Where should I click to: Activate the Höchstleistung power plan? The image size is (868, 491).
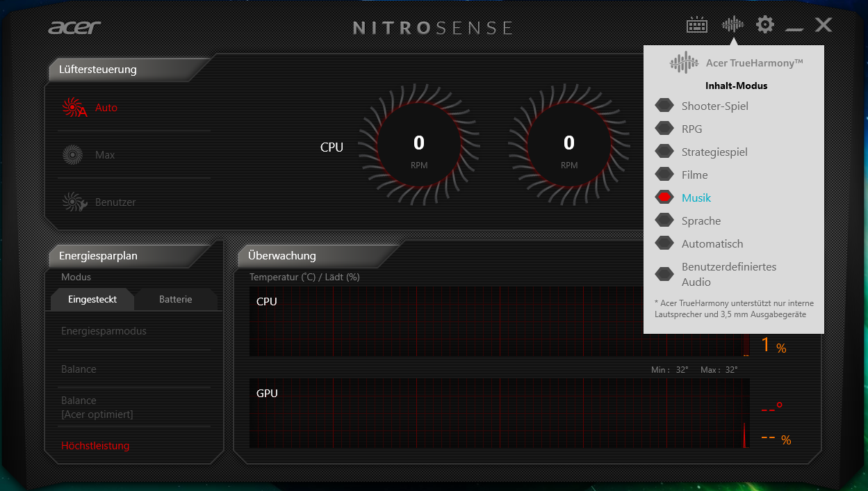(95, 446)
